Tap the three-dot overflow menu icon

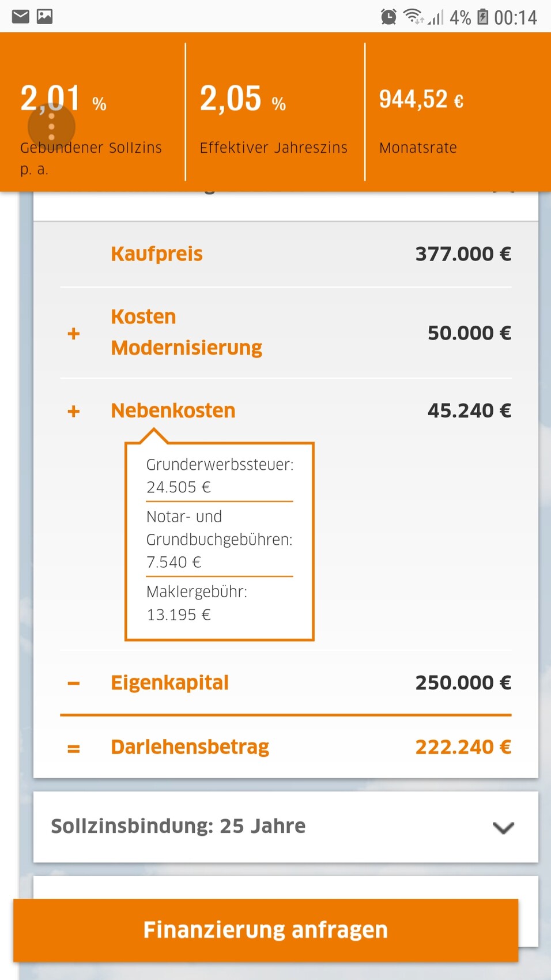pyautogui.click(x=51, y=126)
